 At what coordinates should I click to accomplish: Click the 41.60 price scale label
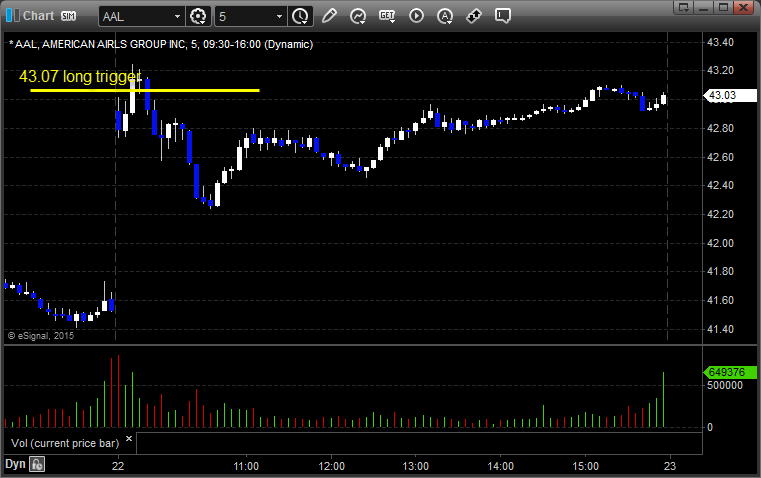[x=720, y=300]
